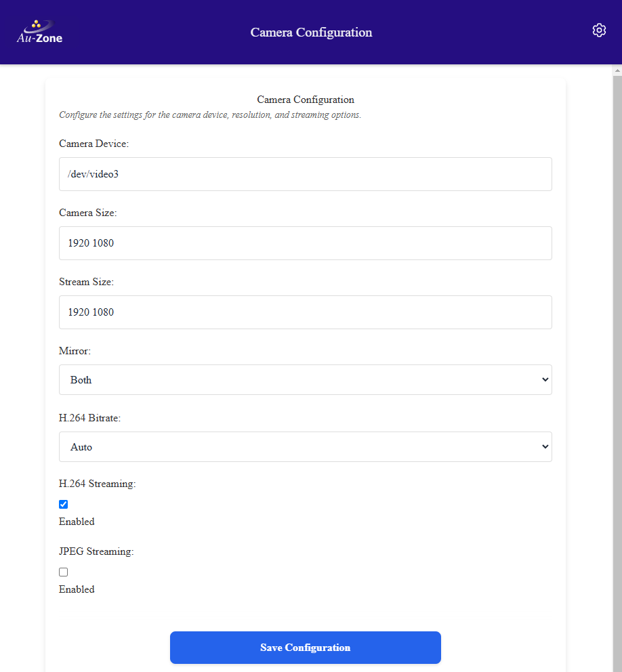The image size is (622, 672).
Task: Open the settings gear menu
Action: (599, 30)
